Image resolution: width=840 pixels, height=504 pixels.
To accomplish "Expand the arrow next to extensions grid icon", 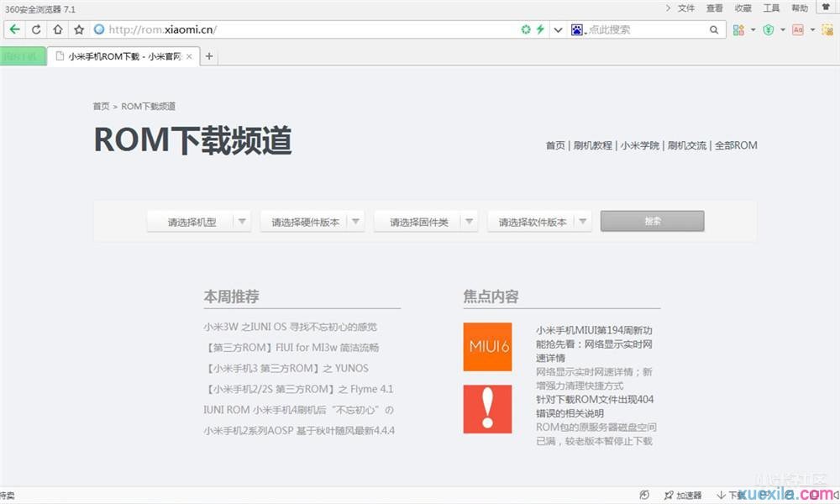I will tap(753, 30).
